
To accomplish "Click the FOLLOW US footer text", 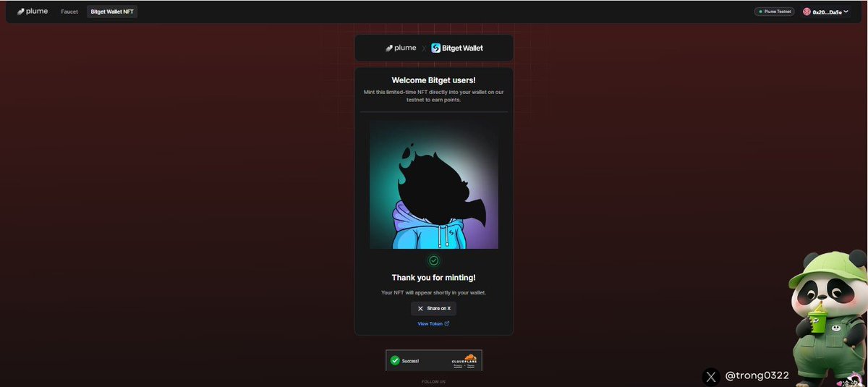I will click(434, 381).
